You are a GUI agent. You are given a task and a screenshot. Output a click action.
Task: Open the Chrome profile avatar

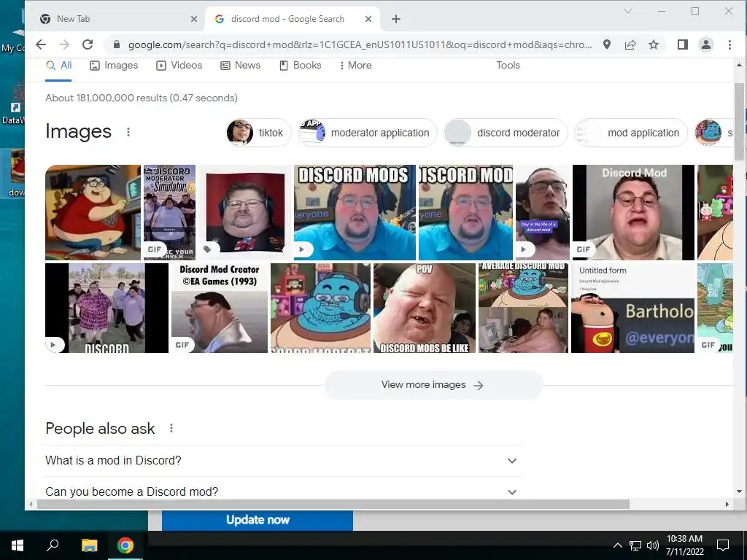pyautogui.click(x=705, y=44)
